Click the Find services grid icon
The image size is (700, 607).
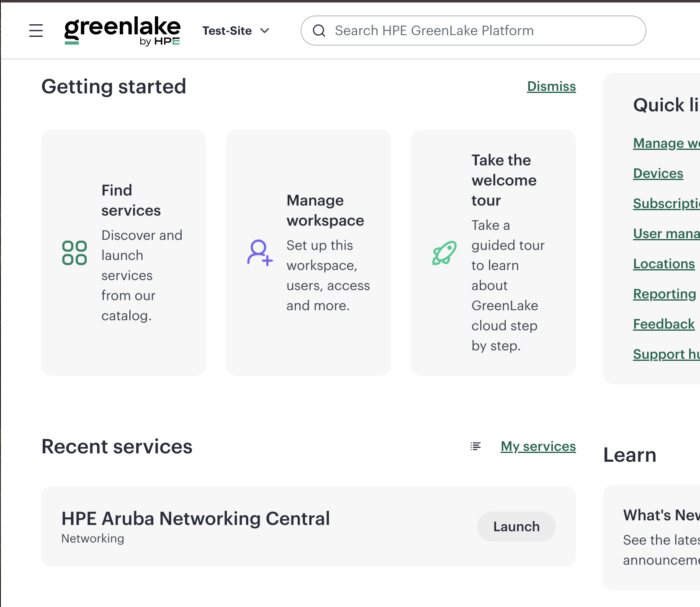(x=75, y=253)
